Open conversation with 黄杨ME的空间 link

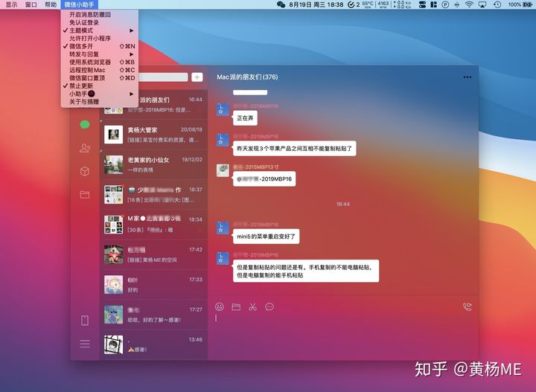(153, 254)
